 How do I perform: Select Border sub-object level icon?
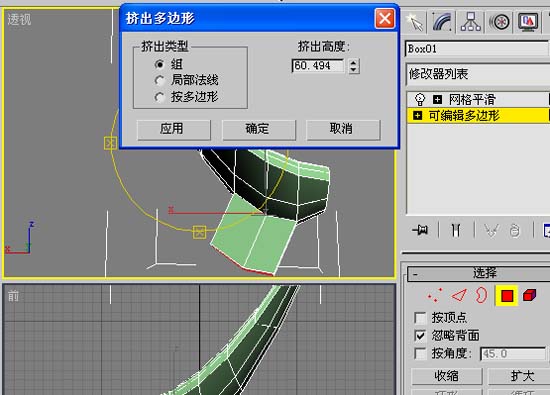(x=482, y=295)
